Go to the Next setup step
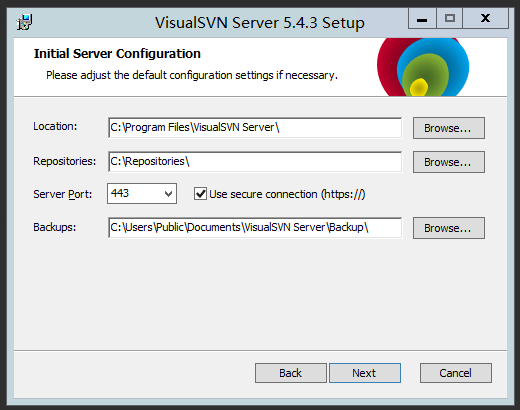 click(x=365, y=373)
